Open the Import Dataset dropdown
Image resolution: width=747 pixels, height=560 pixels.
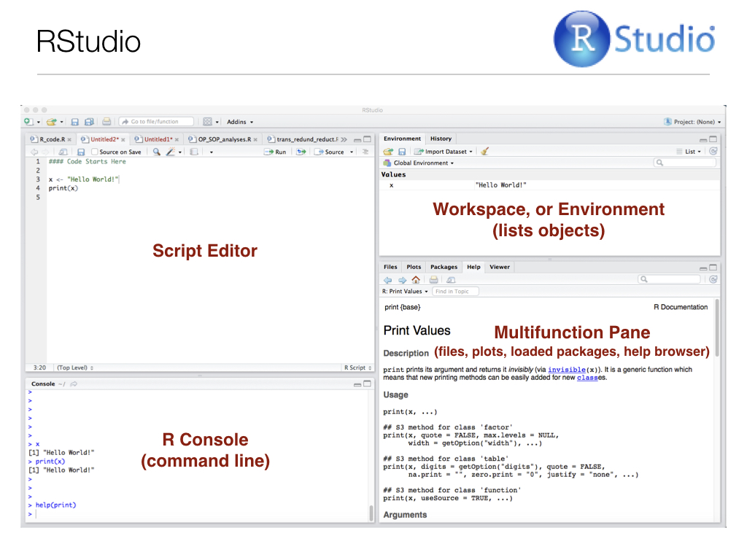(443, 152)
